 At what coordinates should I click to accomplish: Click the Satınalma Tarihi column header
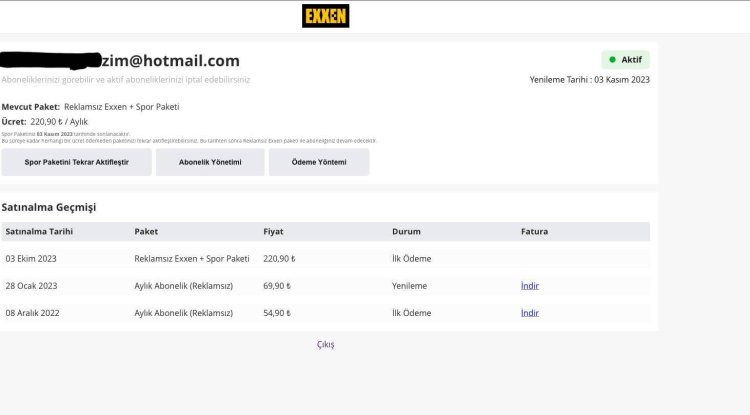pyautogui.click(x=39, y=232)
